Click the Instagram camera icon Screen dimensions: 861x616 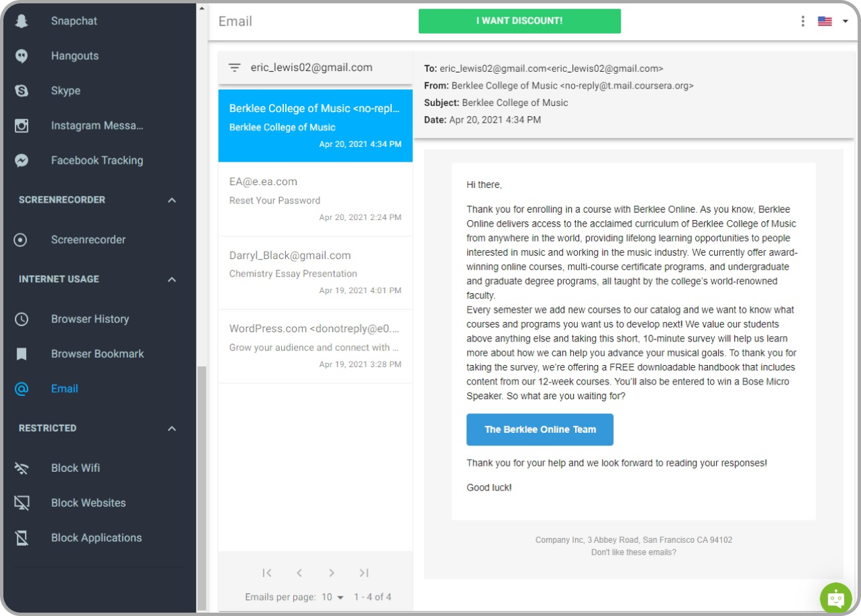21,125
